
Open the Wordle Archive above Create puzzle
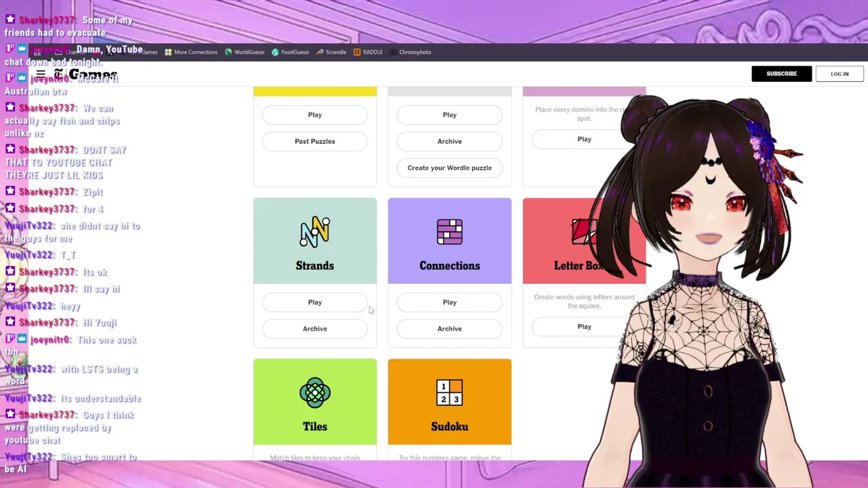[450, 142]
